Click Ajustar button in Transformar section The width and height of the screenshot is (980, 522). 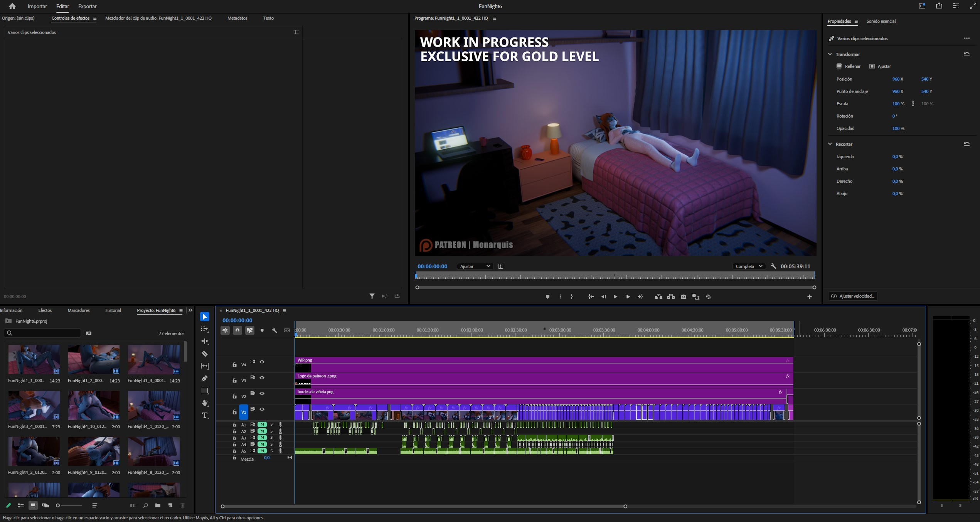tap(880, 66)
